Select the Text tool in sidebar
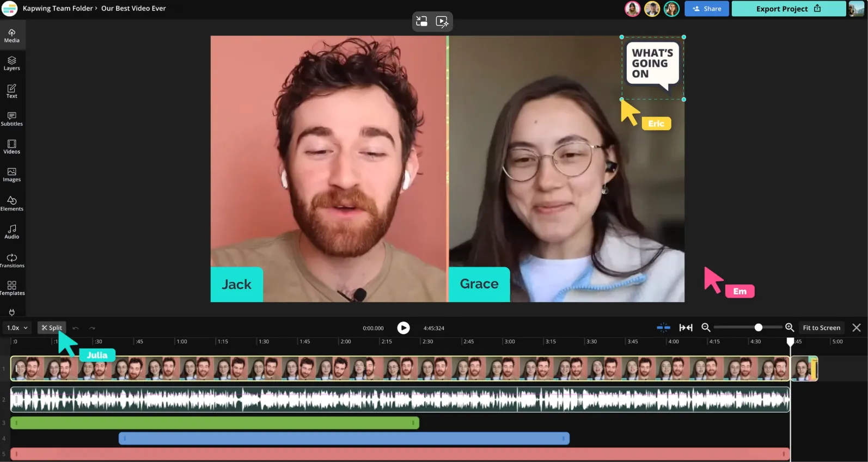 (x=12, y=91)
